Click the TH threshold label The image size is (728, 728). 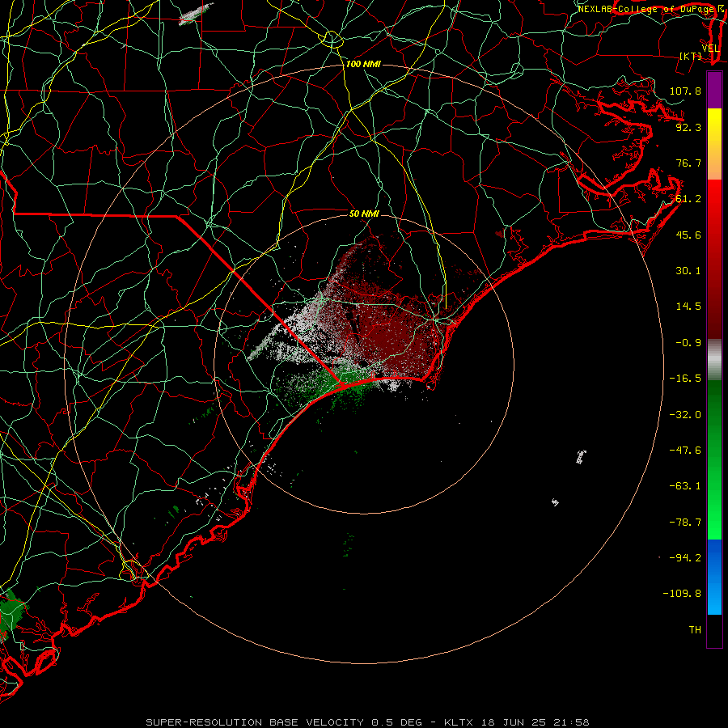[695, 630]
